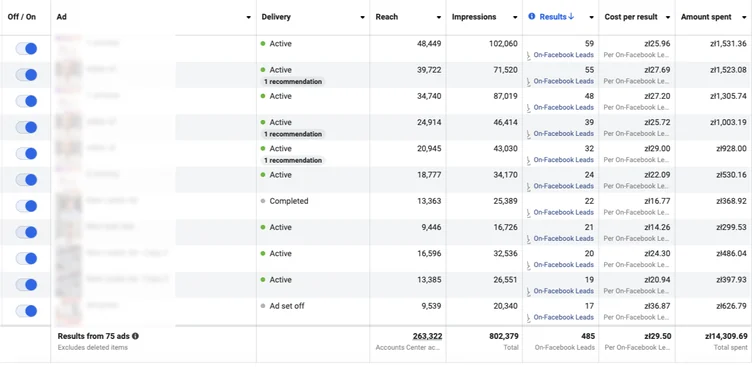Click the total cost per result zł29.50
This screenshot has height=367, width=756.
658,336
